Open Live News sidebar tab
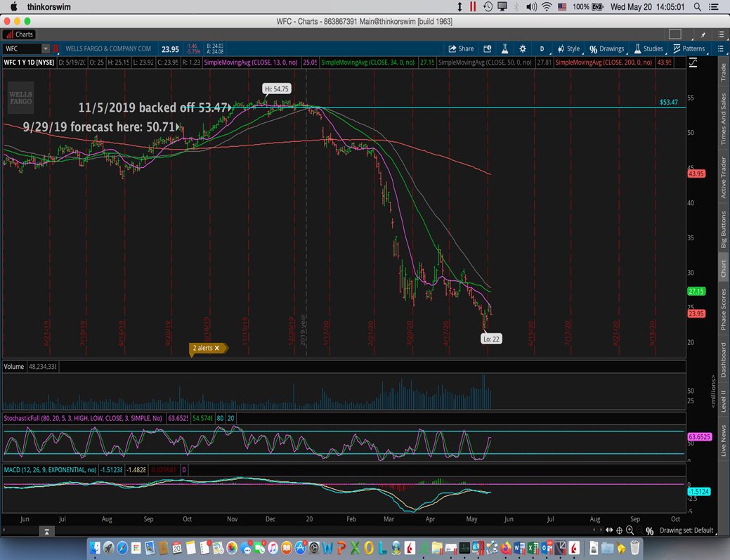 click(x=724, y=441)
